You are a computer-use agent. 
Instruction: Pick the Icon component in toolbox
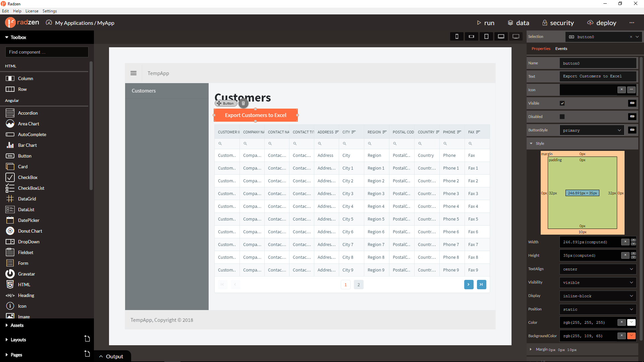(10, 306)
